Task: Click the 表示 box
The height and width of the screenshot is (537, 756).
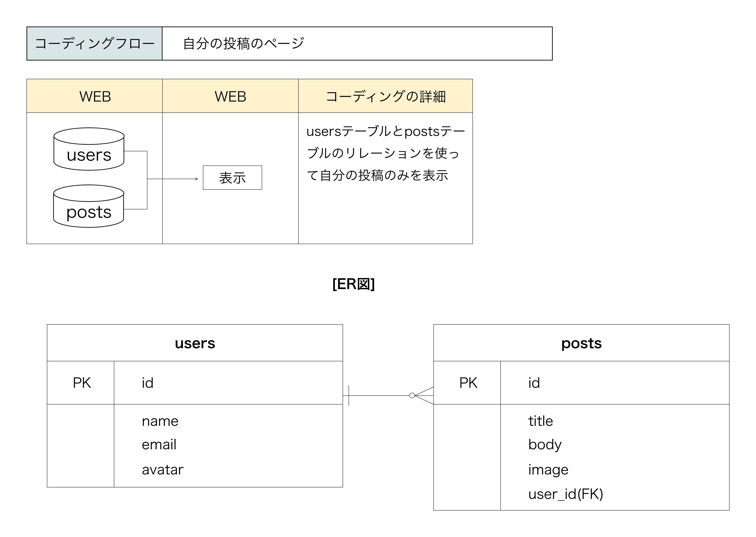Action: coord(232,178)
